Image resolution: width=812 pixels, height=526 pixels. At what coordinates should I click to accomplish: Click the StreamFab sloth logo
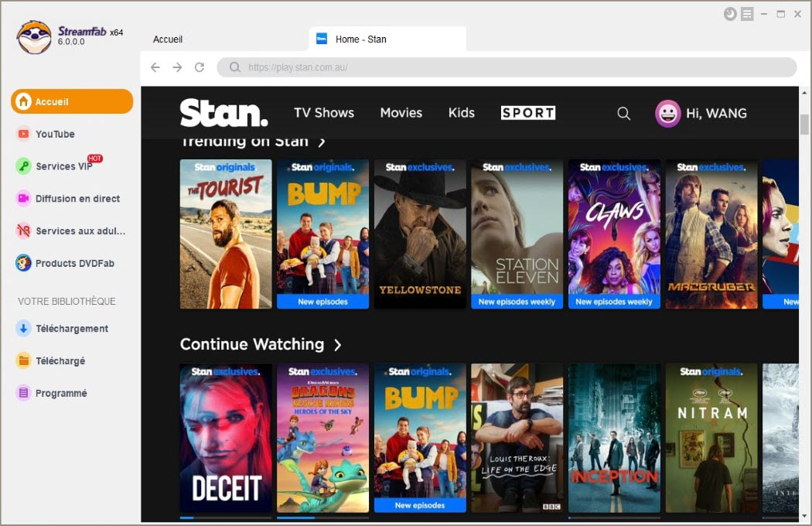[34, 37]
